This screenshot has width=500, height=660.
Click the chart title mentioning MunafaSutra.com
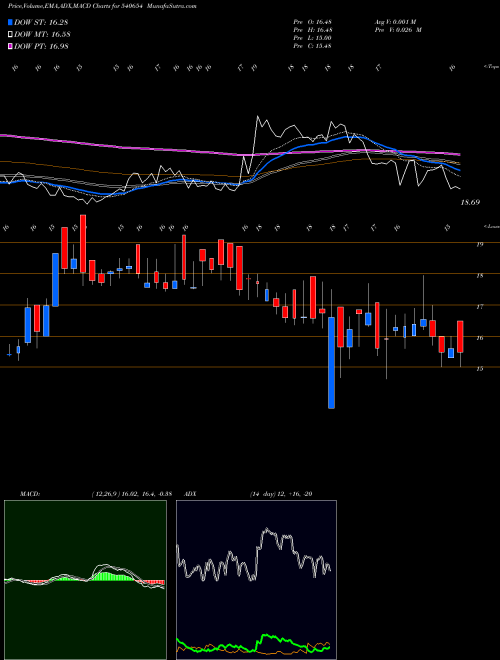click(x=102, y=6)
